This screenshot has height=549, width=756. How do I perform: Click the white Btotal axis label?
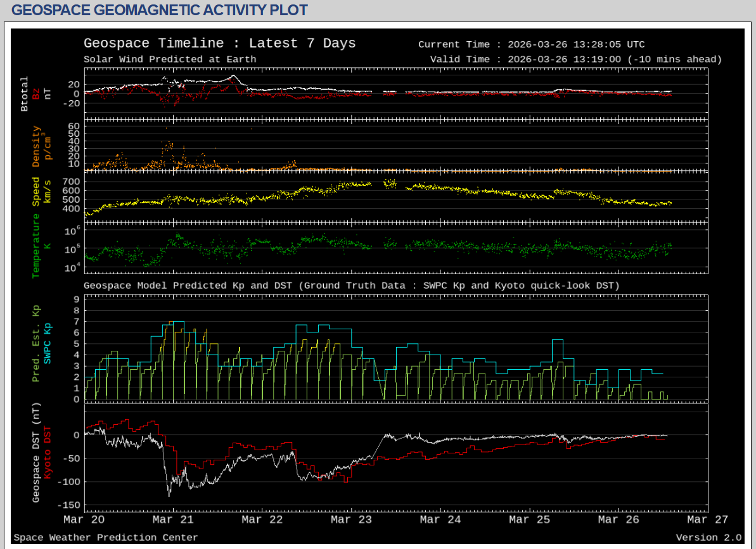25,94
